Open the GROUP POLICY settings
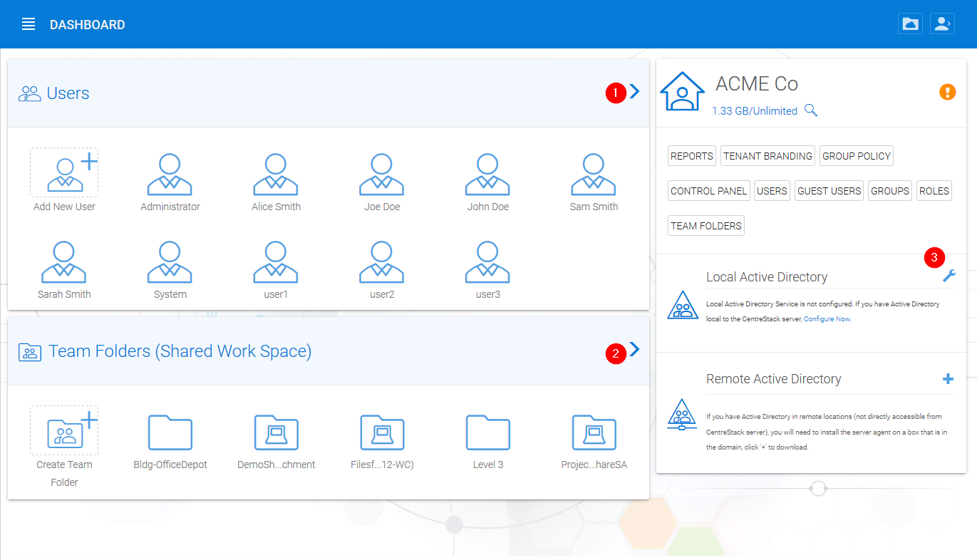Screen dimensions: 977x560 coord(856,155)
